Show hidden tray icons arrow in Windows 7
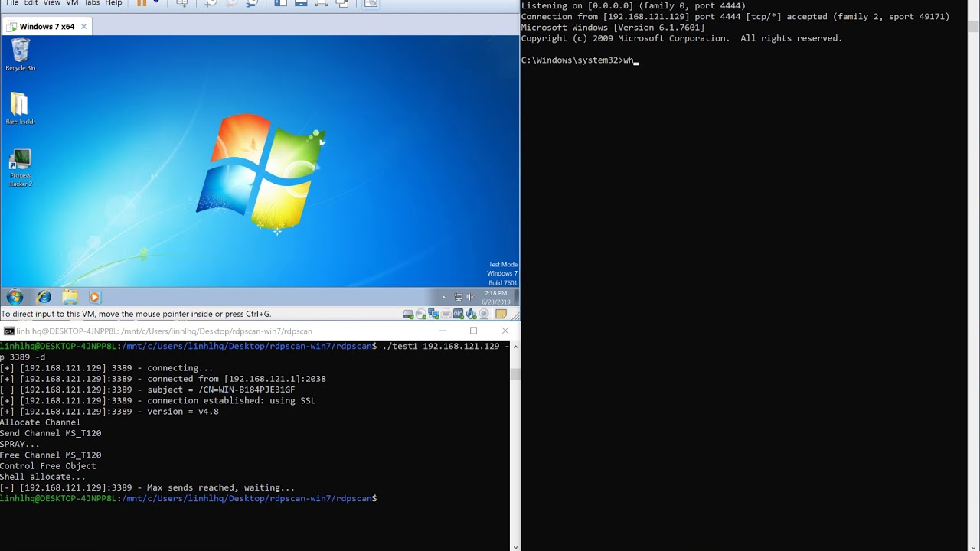980x551 pixels. point(443,297)
